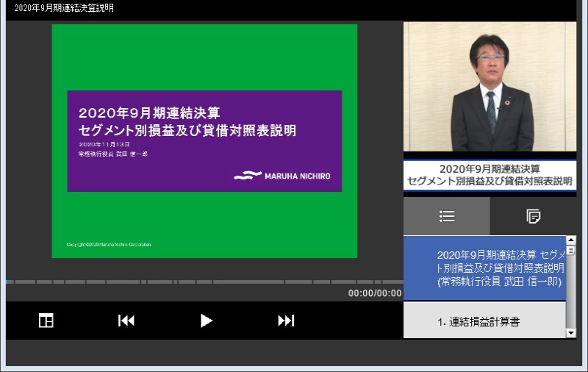This screenshot has width=588, height=372.
Task: Click the caption below speaker video
Action: pos(490,176)
